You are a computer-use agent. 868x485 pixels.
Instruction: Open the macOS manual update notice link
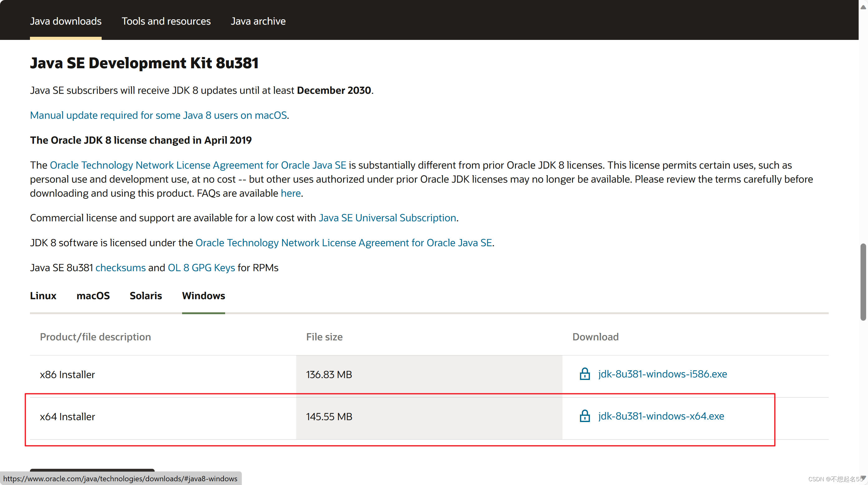pos(158,115)
